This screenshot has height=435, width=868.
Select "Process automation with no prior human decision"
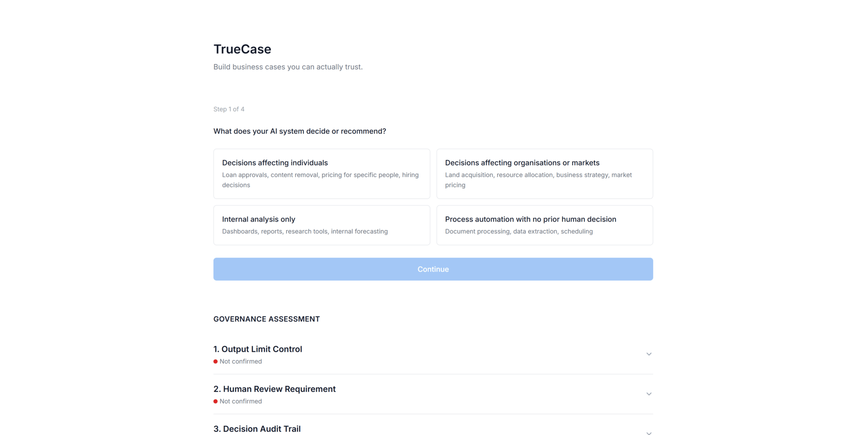(544, 225)
